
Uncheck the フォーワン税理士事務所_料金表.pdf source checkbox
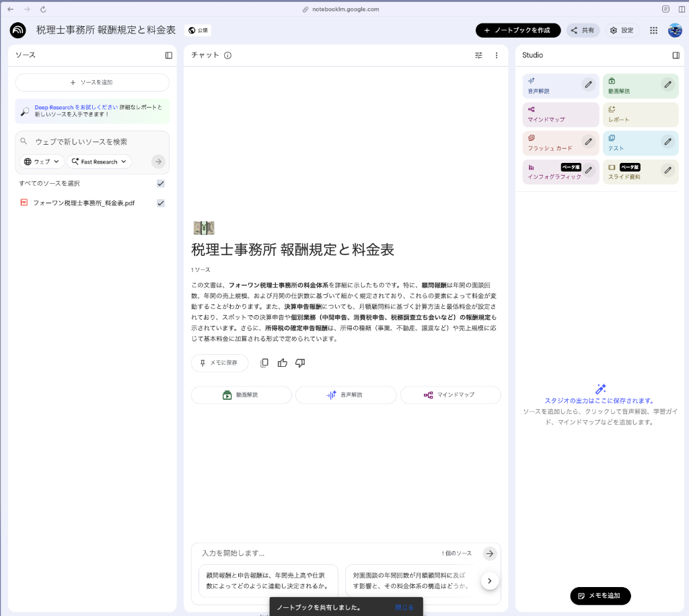161,203
